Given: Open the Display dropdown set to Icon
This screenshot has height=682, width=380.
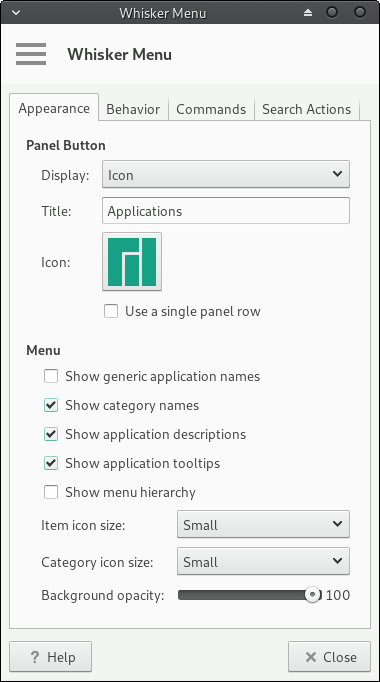Looking at the screenshot, I should (226, 174).
